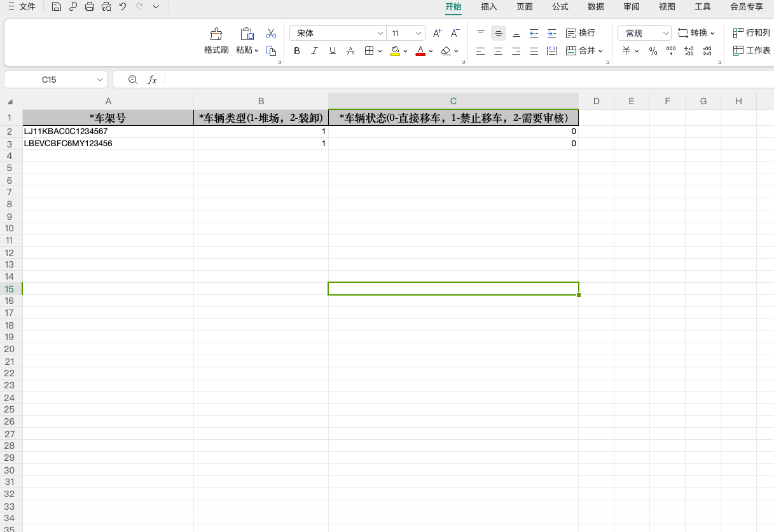
Task: Increase decimal places icon
Action: (689, 51)
